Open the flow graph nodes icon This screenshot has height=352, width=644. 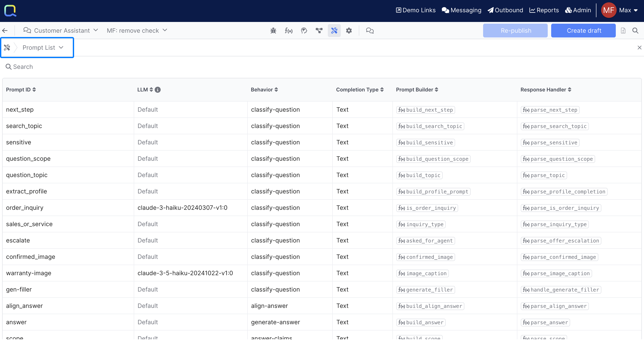pyautogui.click(x=319, y=31)
